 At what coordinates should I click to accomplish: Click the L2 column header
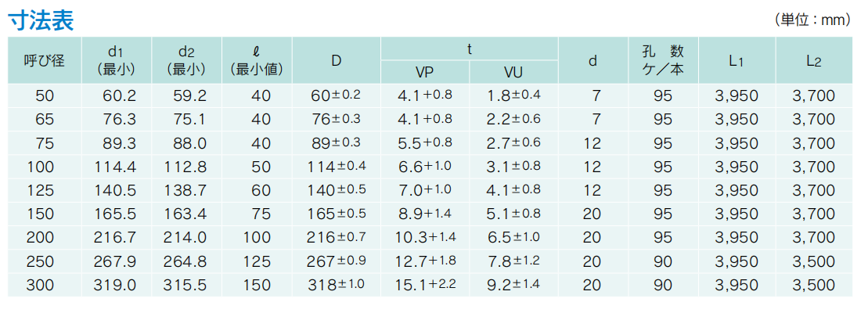[813, 60]
